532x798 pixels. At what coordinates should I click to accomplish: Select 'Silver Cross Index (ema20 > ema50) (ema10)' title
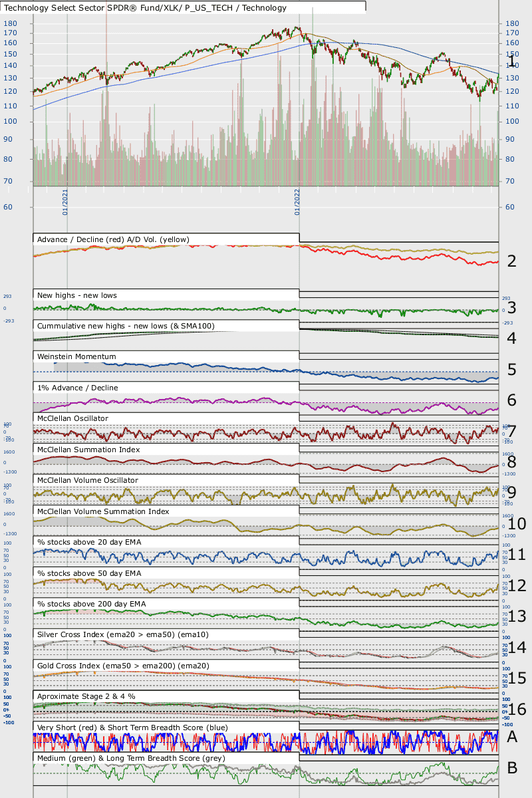pyautogui.click(x=123, y=635)
